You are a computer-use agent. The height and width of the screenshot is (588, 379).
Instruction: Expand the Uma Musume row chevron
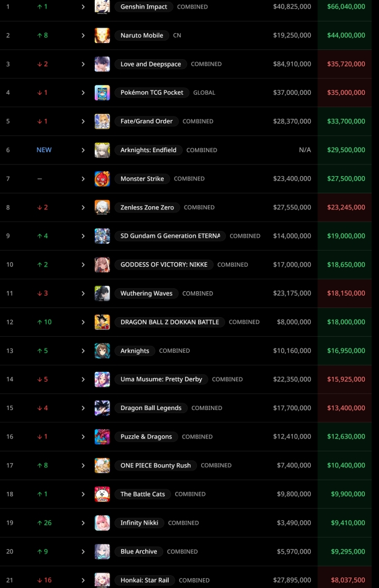tap(83, 379)
